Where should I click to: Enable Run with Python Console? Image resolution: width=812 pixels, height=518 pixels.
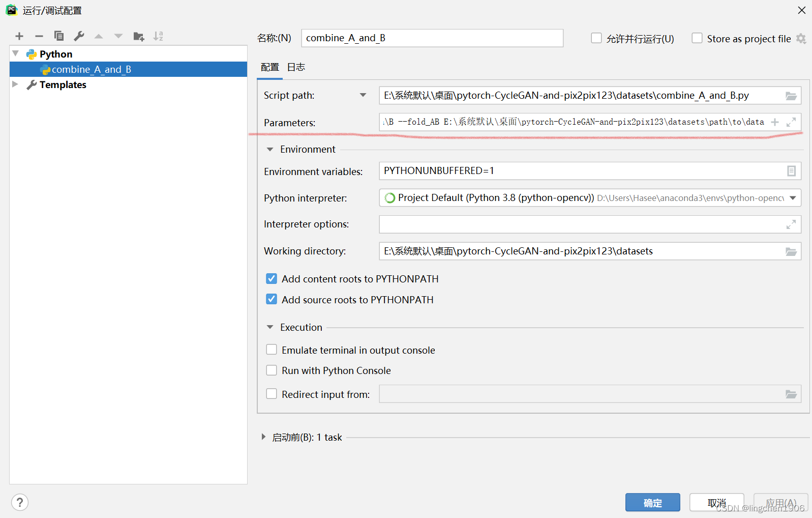272,370
